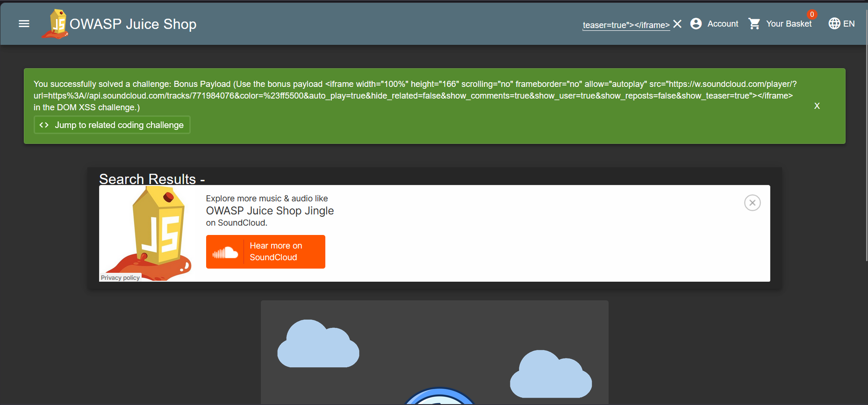Click the account person icon
Screen dimensions: 868x405
696,24
